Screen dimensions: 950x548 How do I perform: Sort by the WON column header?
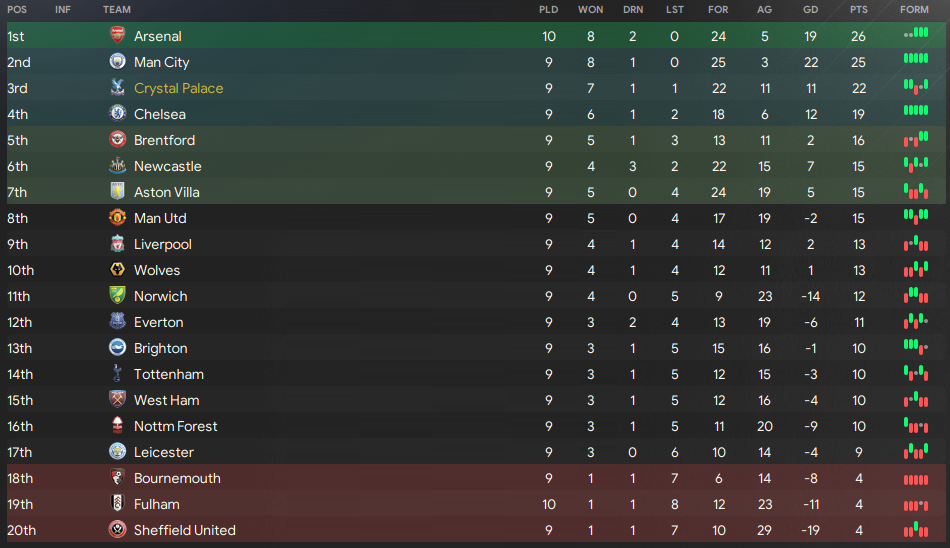(591, 10)
